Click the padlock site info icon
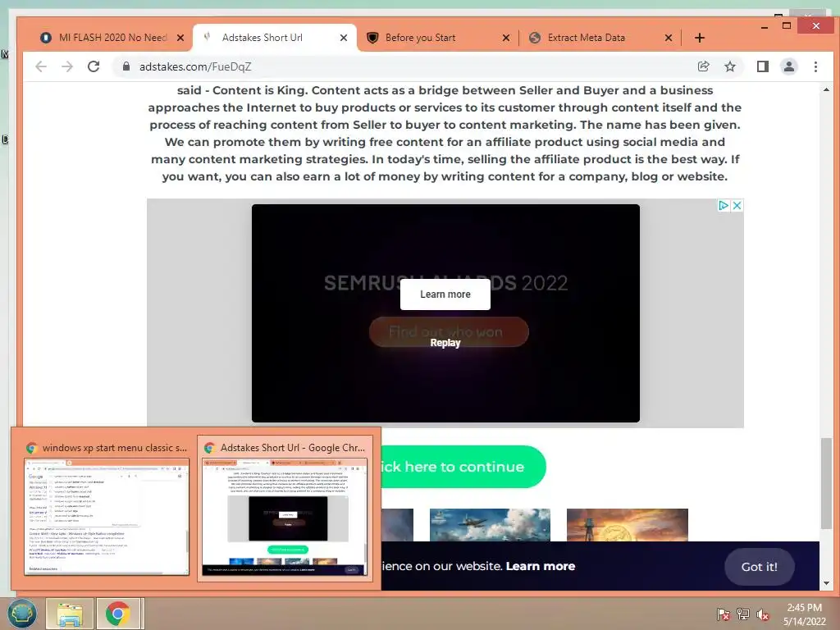This screenshot has height=630, width=840. (x=126, y=66)
